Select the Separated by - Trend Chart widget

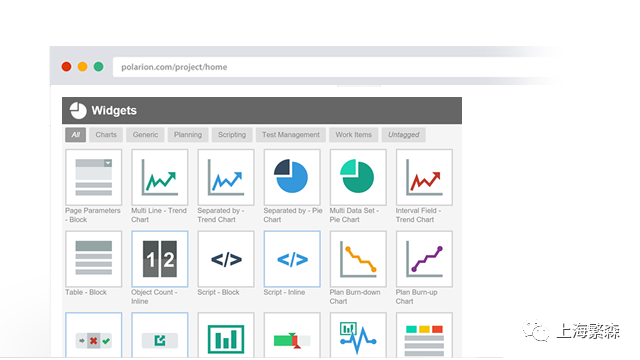coord(226,177)
